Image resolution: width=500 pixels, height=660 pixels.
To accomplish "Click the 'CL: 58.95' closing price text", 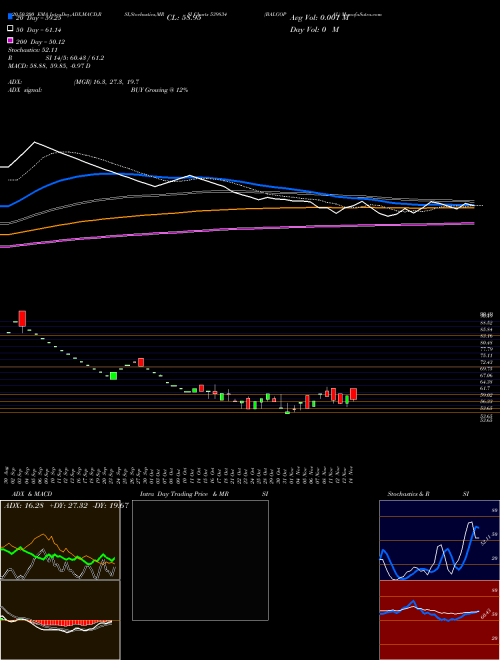I will [184, 18].
